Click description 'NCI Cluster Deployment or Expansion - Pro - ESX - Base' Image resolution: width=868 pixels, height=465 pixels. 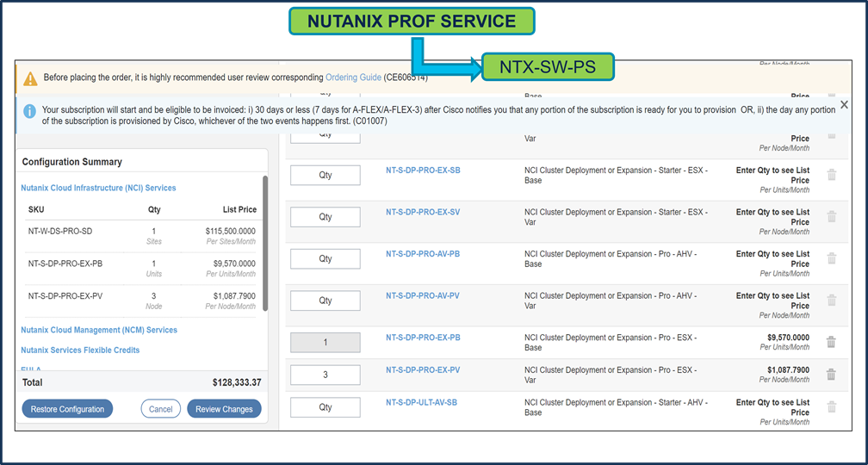coord(611,343)
